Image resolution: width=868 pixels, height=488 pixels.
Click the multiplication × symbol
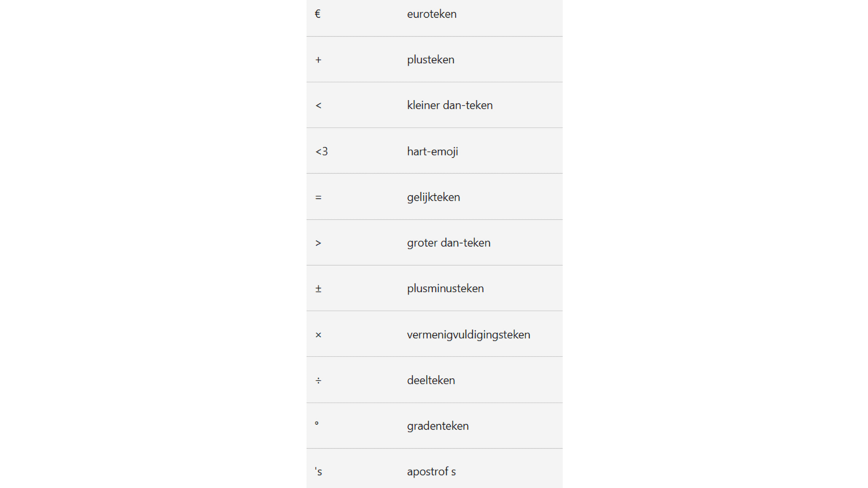318,335
